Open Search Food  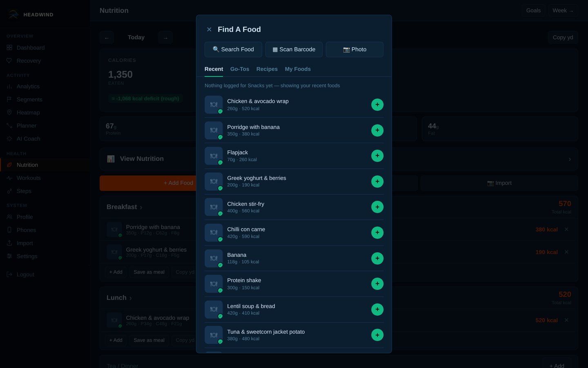tap(233, 49)
